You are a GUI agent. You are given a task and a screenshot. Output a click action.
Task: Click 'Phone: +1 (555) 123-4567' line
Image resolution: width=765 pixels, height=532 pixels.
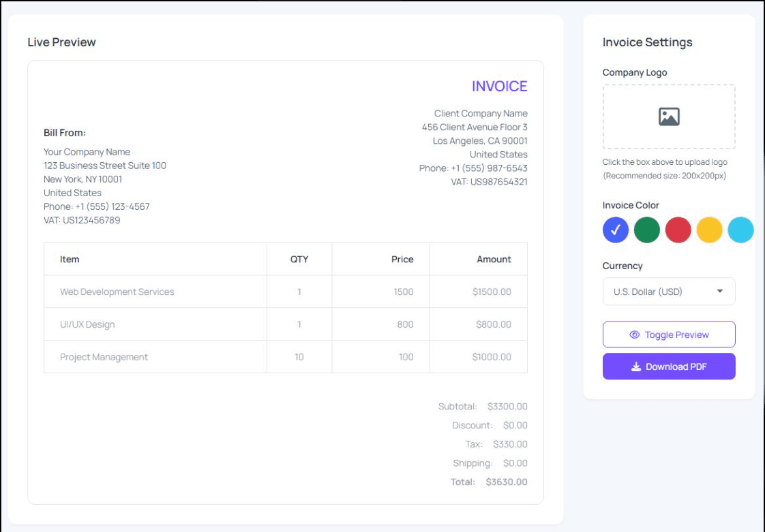click(x=97, y=206)
